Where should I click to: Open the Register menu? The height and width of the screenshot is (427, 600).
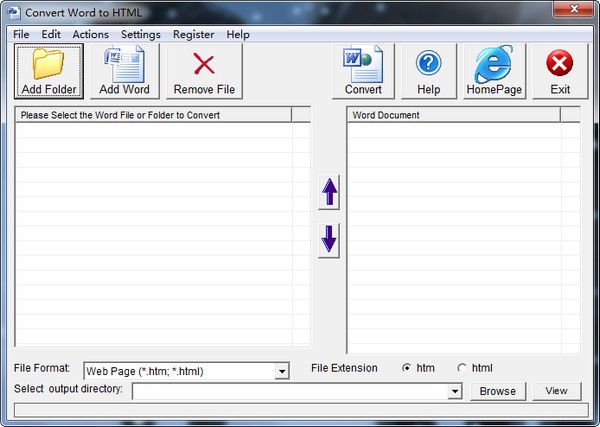tap(194, 34)
